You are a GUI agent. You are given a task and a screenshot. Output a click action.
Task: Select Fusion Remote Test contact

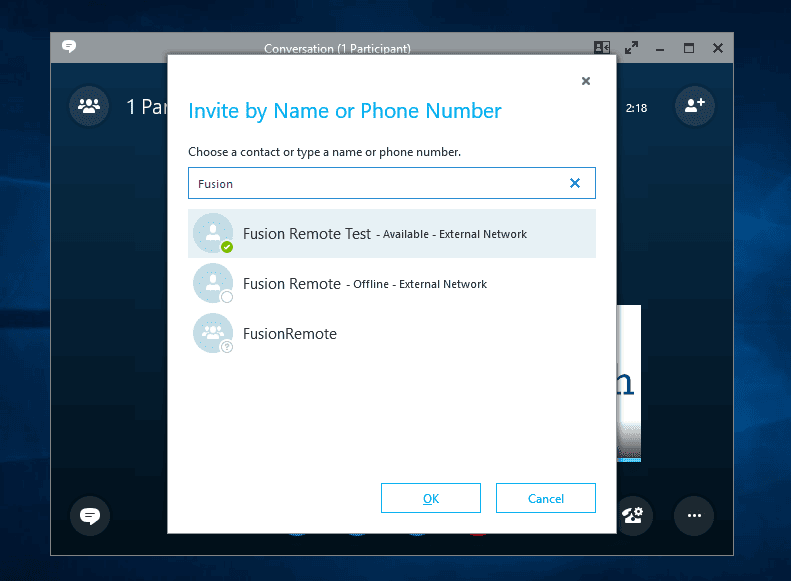point(391,234)
